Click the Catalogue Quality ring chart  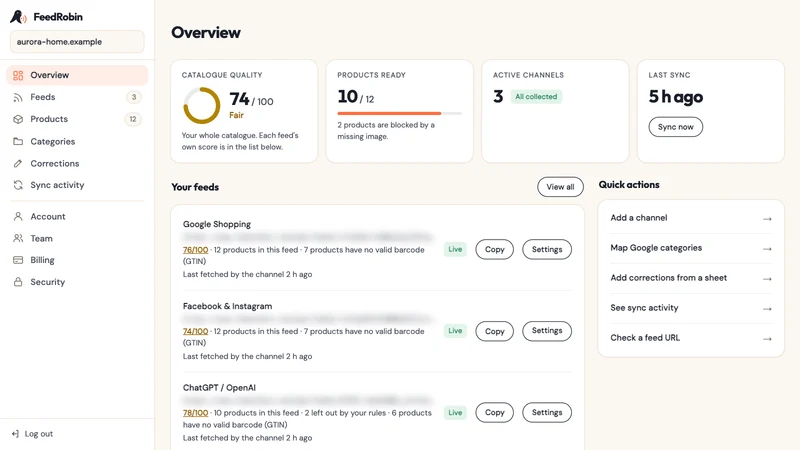point(202,106)
